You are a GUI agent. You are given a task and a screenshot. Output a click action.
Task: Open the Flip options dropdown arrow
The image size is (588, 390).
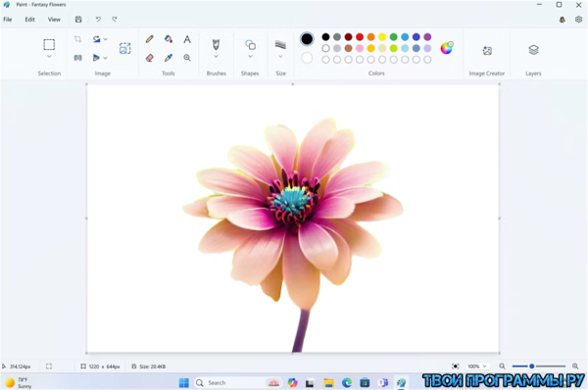106,58
